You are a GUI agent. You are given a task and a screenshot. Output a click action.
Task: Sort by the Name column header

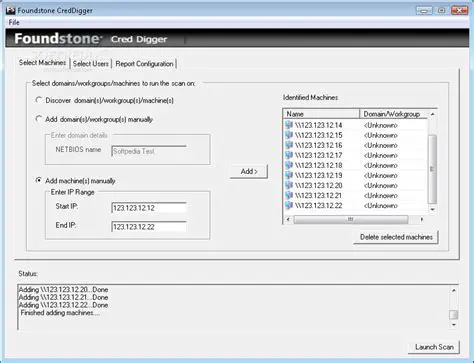click(x=321, y=114)
